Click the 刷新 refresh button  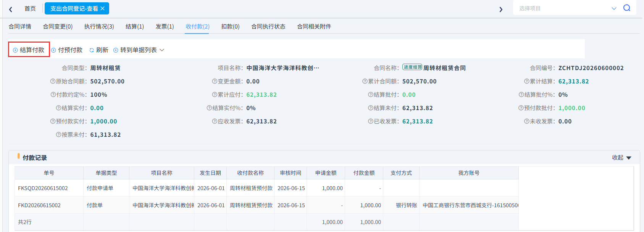click(99, 50)
